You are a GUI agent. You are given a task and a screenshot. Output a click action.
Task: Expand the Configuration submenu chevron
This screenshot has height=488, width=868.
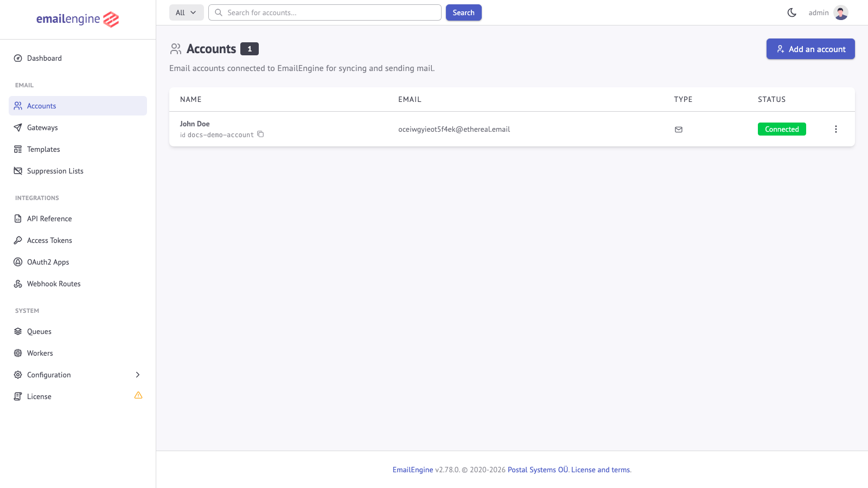click(138, 375)
